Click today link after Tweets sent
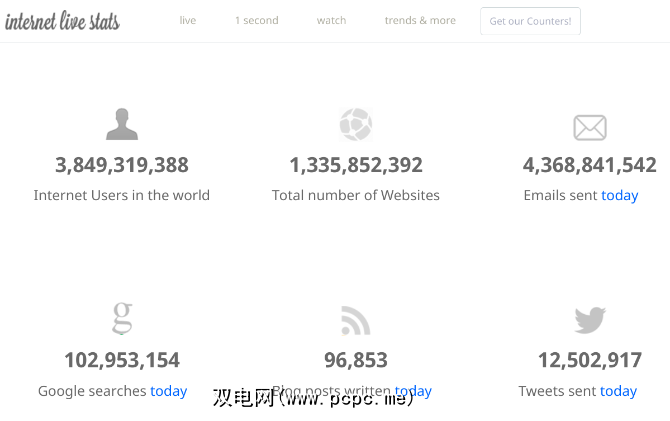The width and height of the screenshot is (670, 421). [x=618, y=392]
